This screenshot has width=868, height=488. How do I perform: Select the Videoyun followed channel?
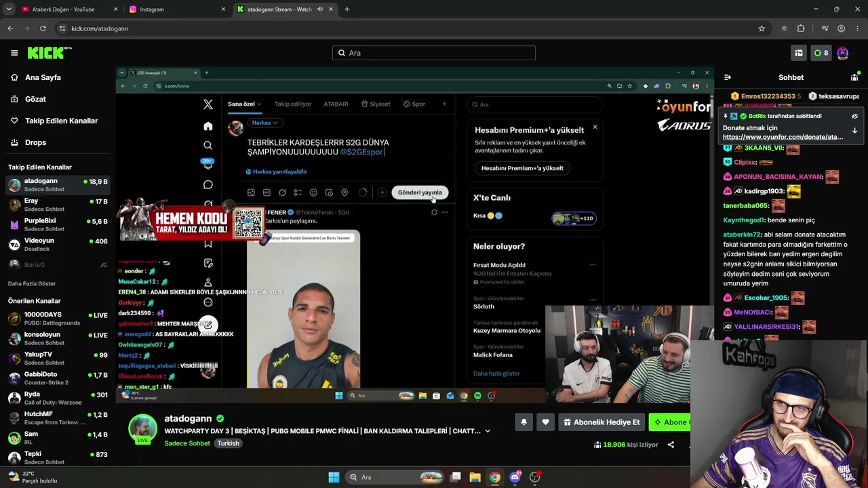point(58,244)
